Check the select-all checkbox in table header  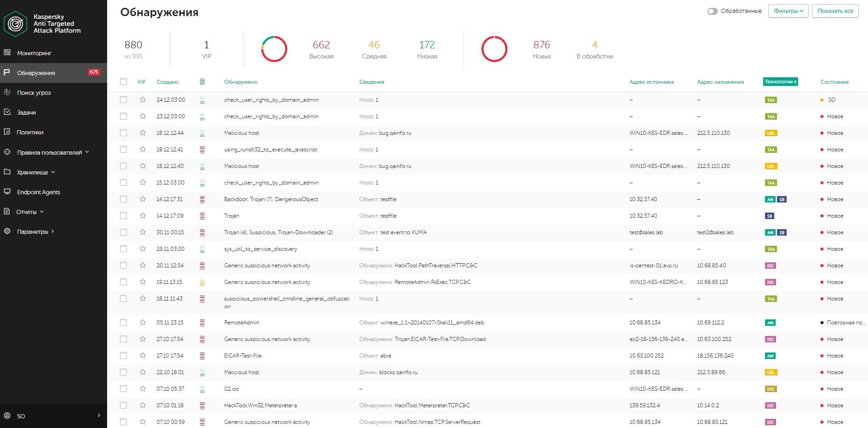pos(123,82)
